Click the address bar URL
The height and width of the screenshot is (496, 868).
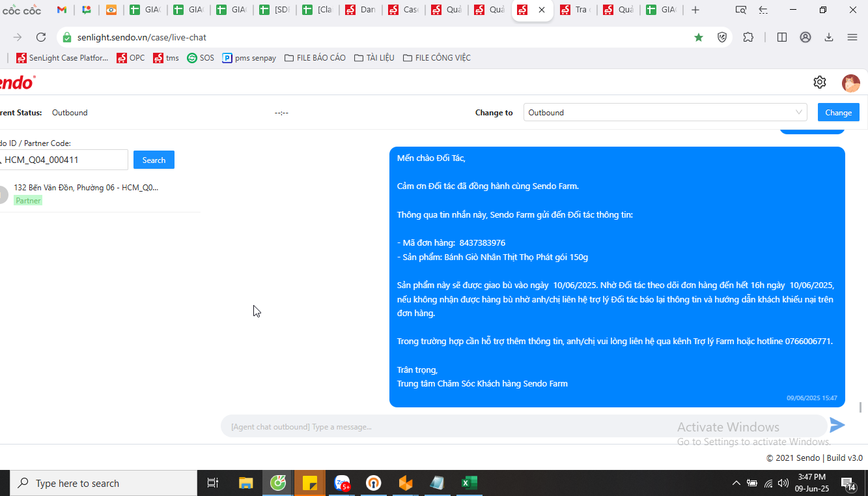point(142,37)
